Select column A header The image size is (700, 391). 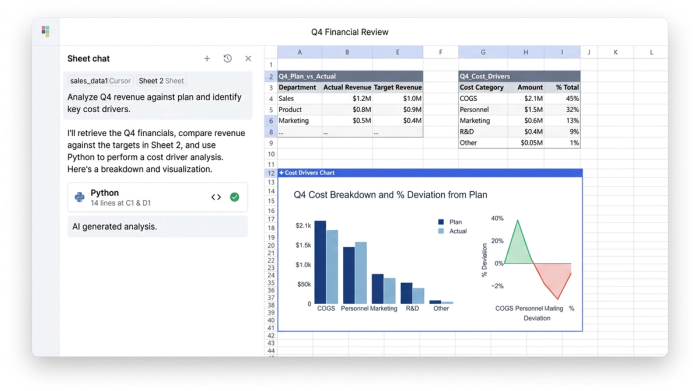tap(300, 52)
